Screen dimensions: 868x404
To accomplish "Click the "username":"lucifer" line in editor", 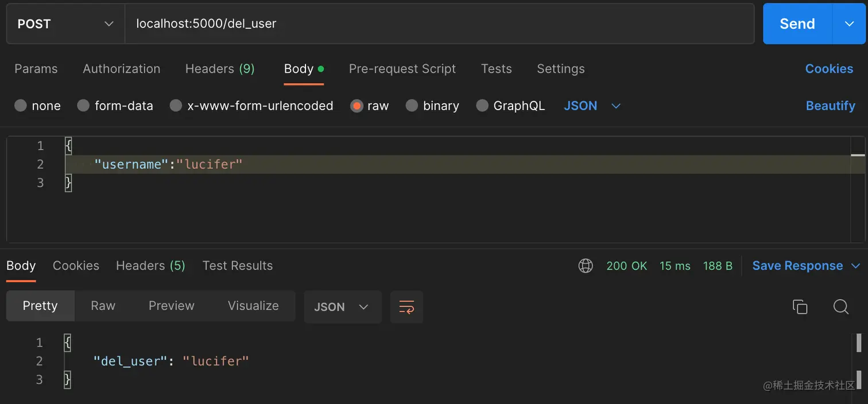I will 168,164.
